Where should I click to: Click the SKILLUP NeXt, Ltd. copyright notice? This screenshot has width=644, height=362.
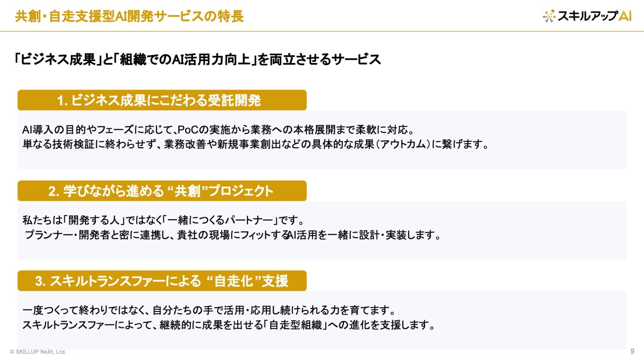tap(38, 352)
